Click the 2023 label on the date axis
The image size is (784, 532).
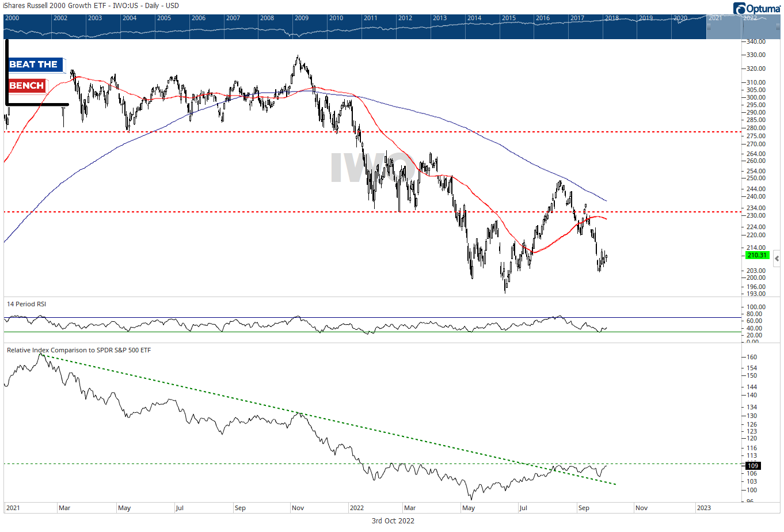pyautogui.click(x=703, y=508)
